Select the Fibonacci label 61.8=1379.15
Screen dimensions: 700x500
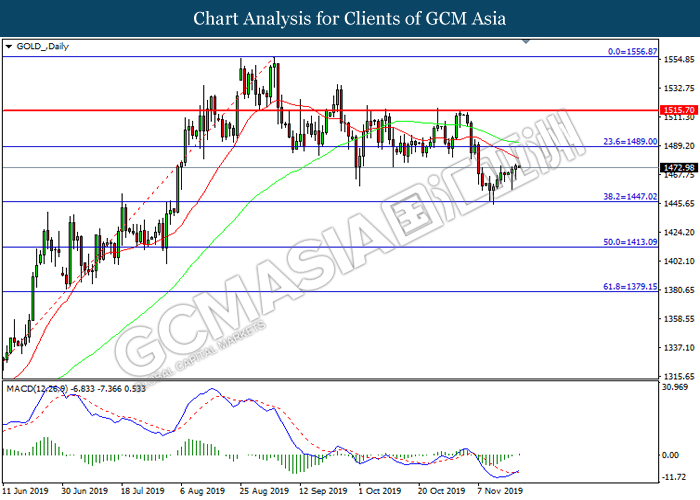coord(630,287)
